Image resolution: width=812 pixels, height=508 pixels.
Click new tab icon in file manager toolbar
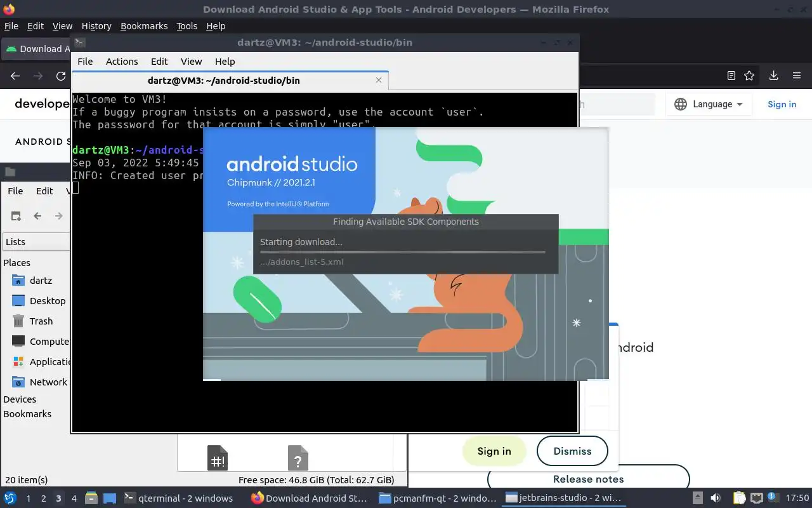click(x=16, y=216)
